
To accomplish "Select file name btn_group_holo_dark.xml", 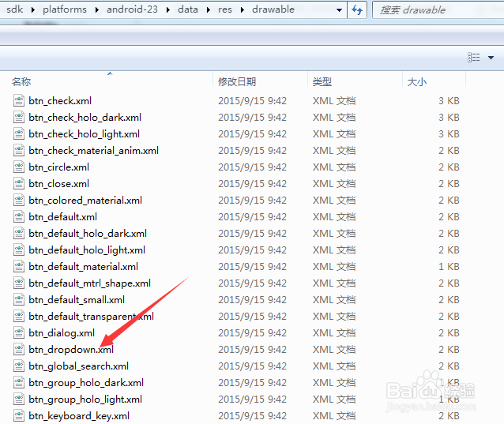I will pos(86,383).
